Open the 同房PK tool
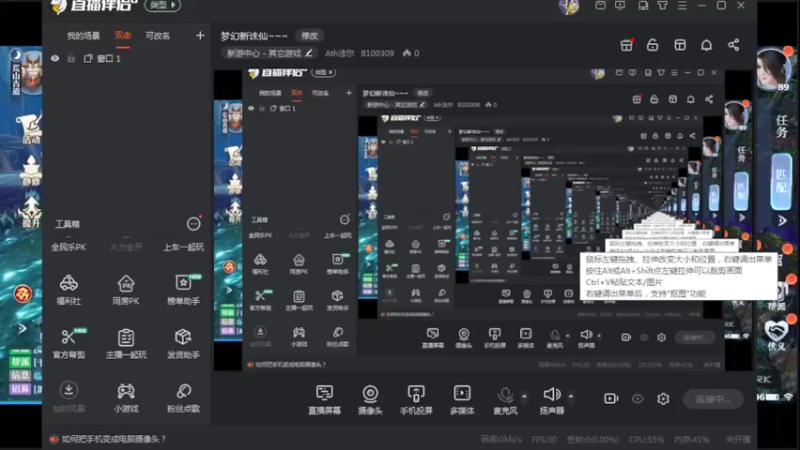Viewport: 800px width, 450px height. pos(126,290)
